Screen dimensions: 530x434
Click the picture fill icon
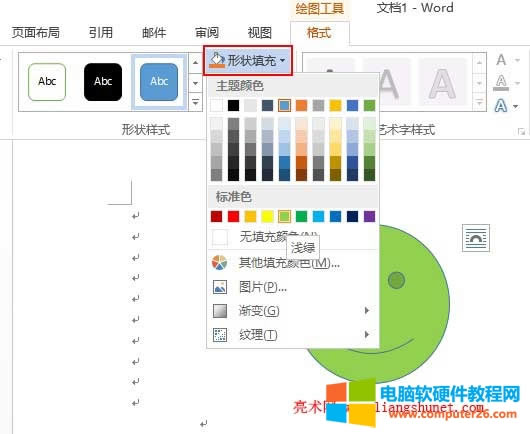point(220,287)
